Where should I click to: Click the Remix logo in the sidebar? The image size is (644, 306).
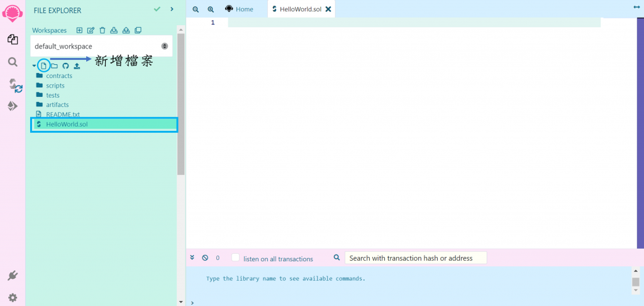pyautogui.click(x=13, y=13)
